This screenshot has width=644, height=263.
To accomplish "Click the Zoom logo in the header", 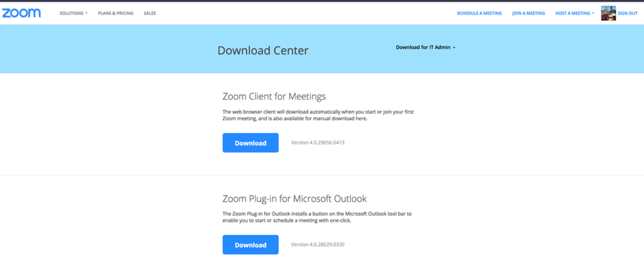I will click(x=21, y=13).
